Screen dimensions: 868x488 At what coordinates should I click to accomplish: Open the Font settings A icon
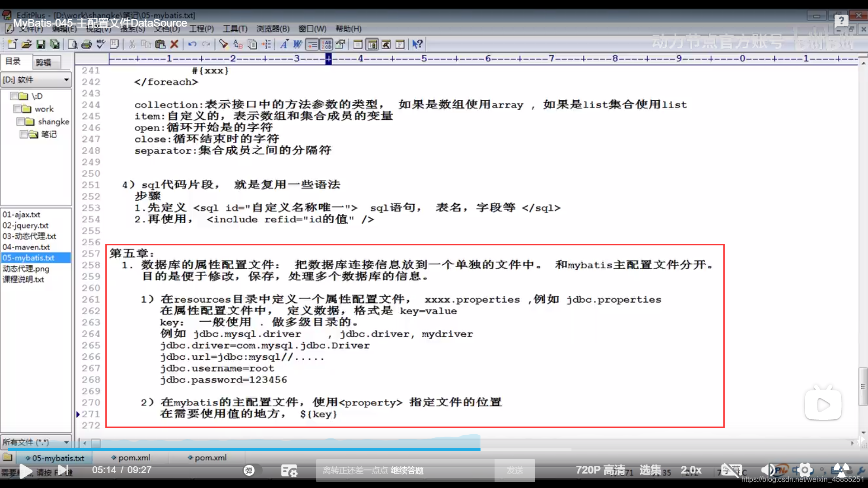click(x=284, y=44)
